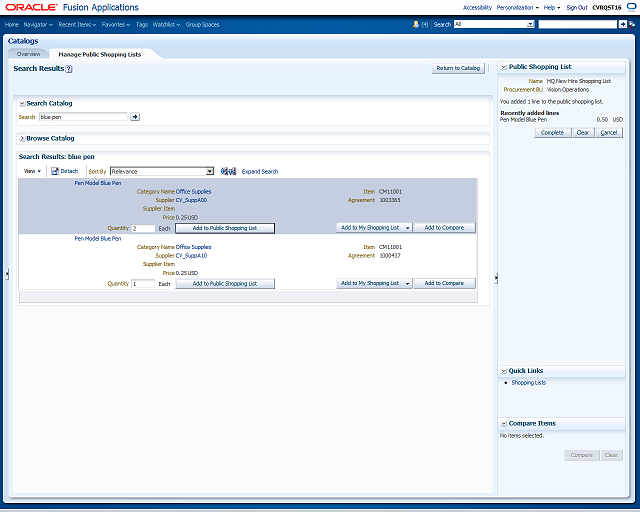Click the Cancel button
The height and width of the screenshot is (512, 640).
point(609,133)
